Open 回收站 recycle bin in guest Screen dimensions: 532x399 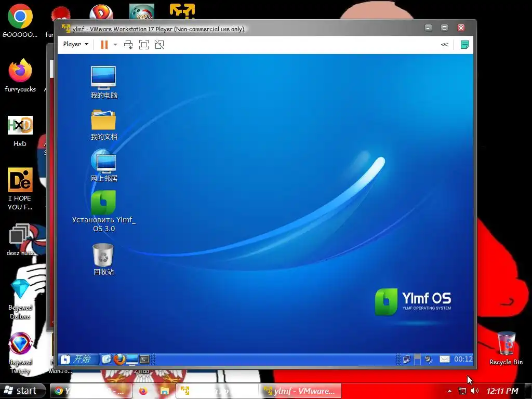[103, 259]
